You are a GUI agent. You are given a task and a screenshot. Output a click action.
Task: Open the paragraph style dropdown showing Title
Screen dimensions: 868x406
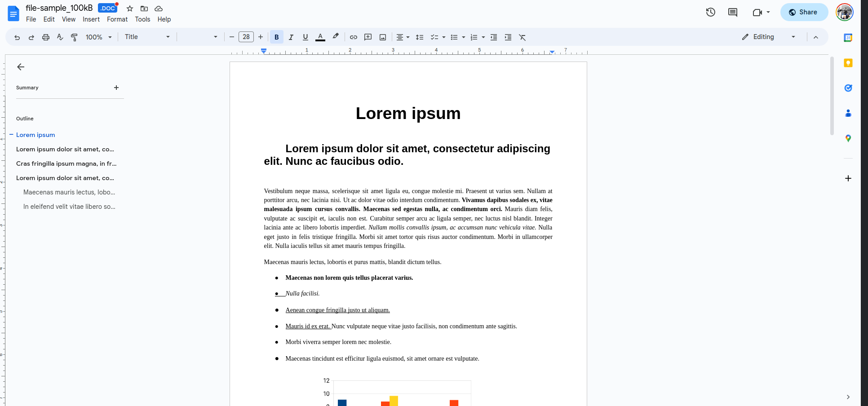[147, 37]
